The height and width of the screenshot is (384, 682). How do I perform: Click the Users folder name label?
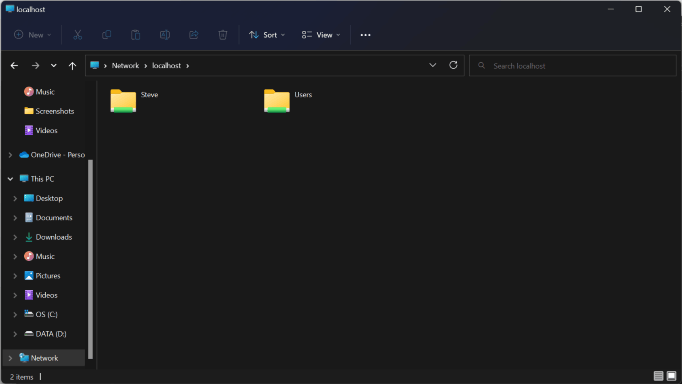pos(303,94)
